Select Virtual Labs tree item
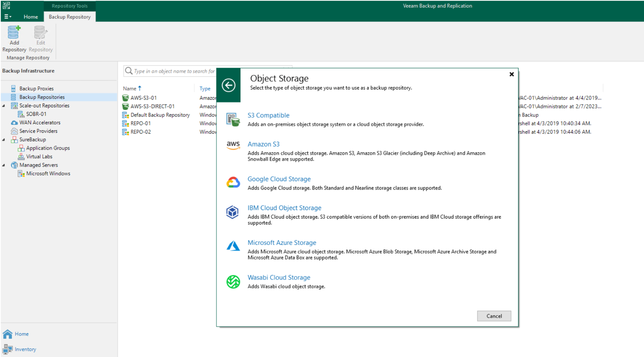 (x=39, y=157)
